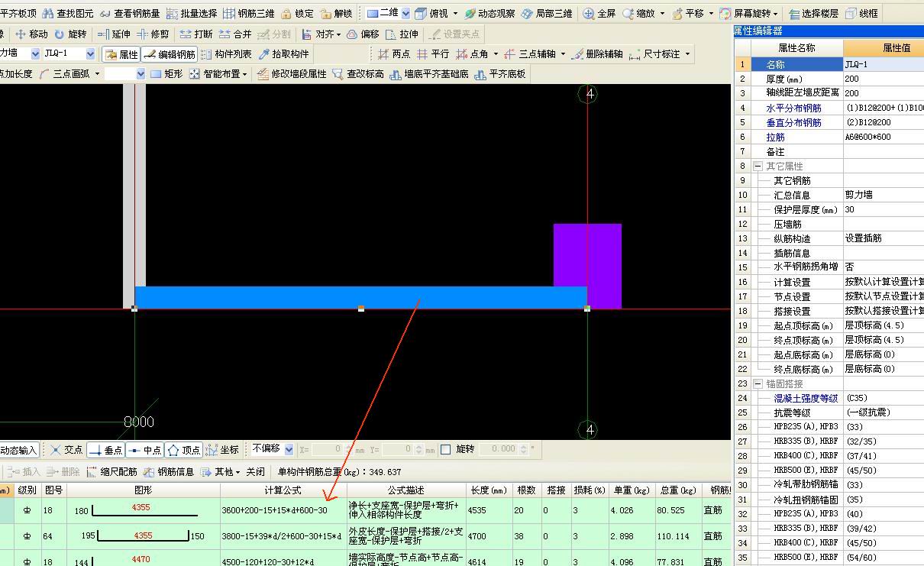Select the 修剪 trim tool

click(x=153, y=34)
